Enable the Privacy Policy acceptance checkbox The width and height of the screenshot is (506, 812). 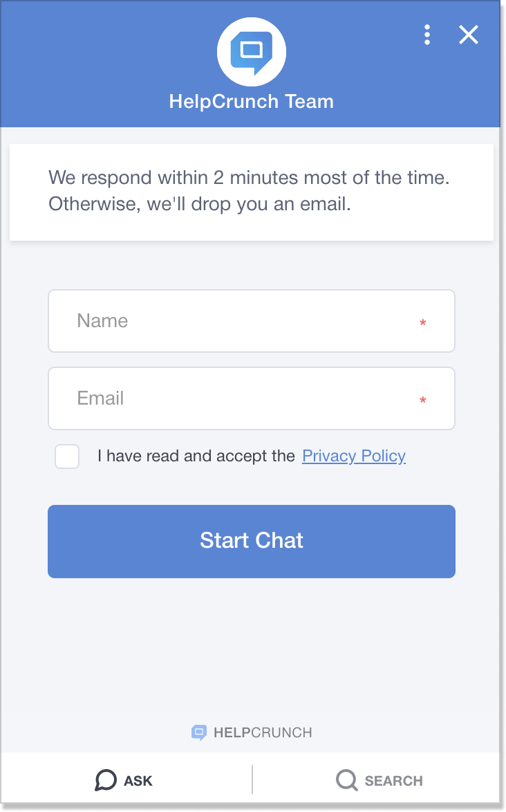pos(66,456)
